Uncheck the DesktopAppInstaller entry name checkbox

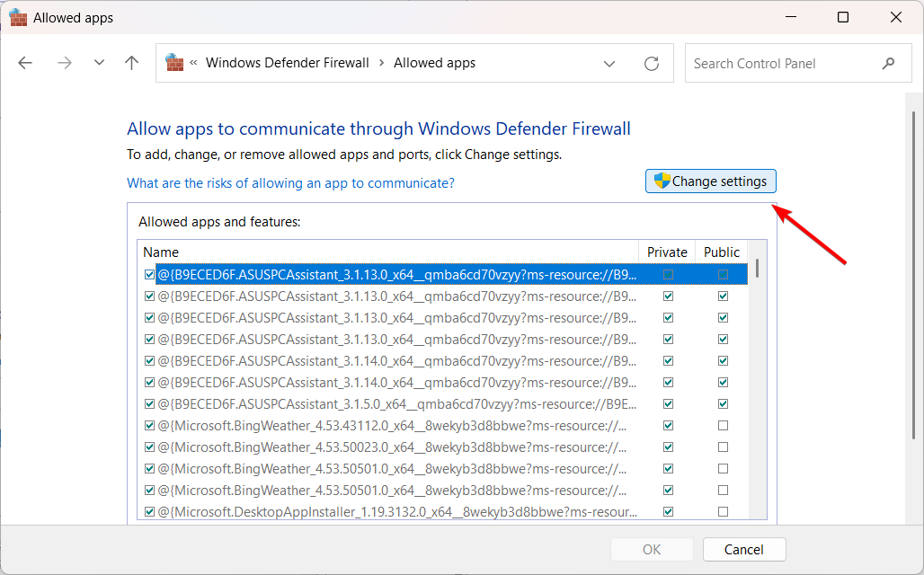click(x=149, y=512)
